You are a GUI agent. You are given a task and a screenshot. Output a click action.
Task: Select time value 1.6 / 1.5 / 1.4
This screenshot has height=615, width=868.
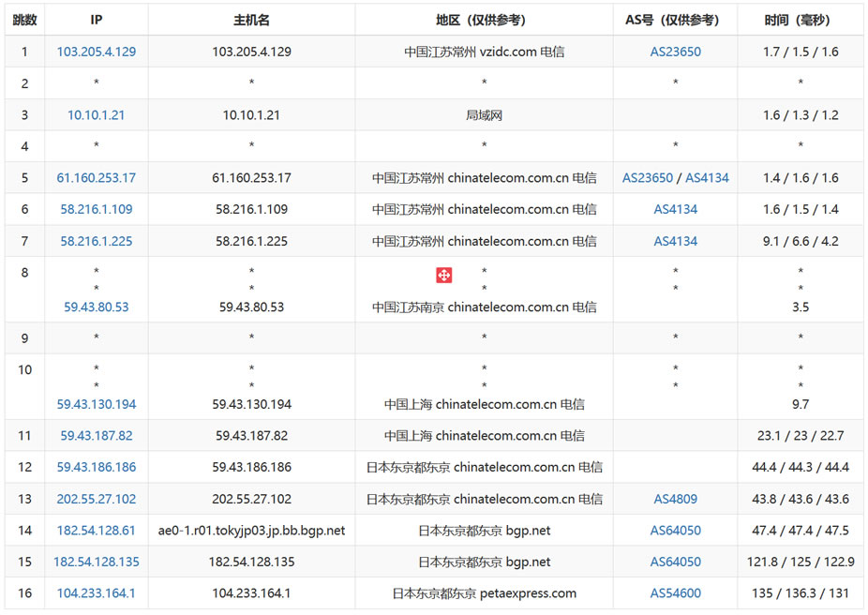point(801,209)
